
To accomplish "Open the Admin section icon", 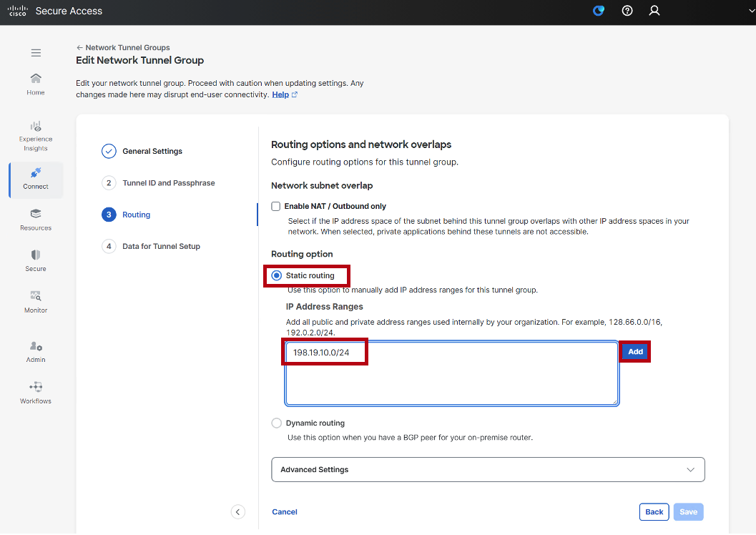I will 35,350.
